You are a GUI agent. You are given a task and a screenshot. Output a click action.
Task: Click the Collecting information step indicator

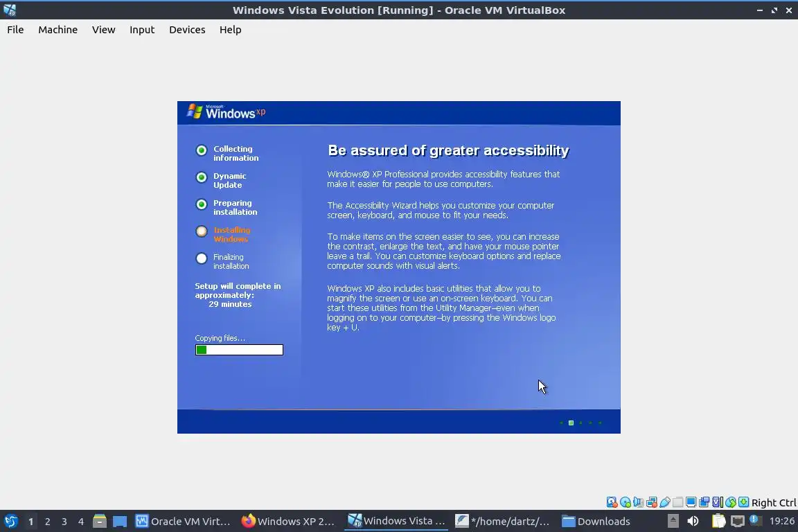202,150
